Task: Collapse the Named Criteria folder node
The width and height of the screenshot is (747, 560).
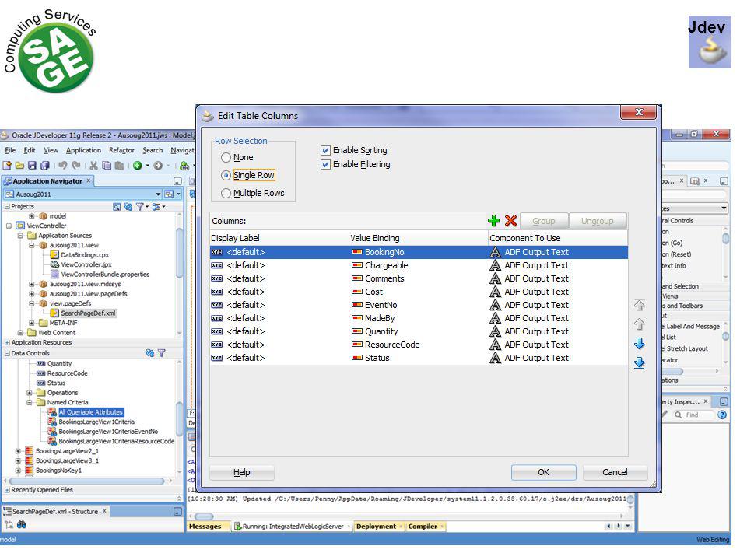Action: click(x=29, y=402)
